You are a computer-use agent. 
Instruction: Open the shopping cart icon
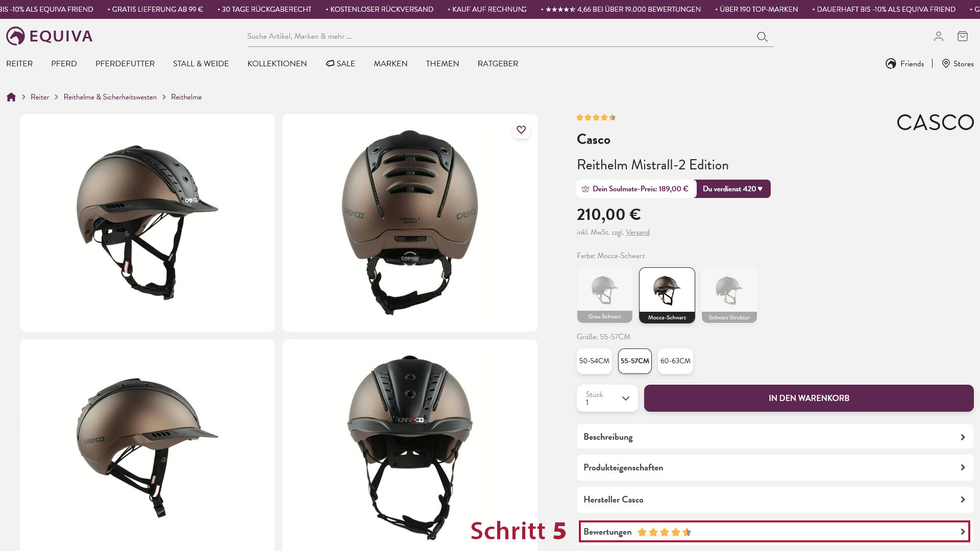[x=962, y=36]
